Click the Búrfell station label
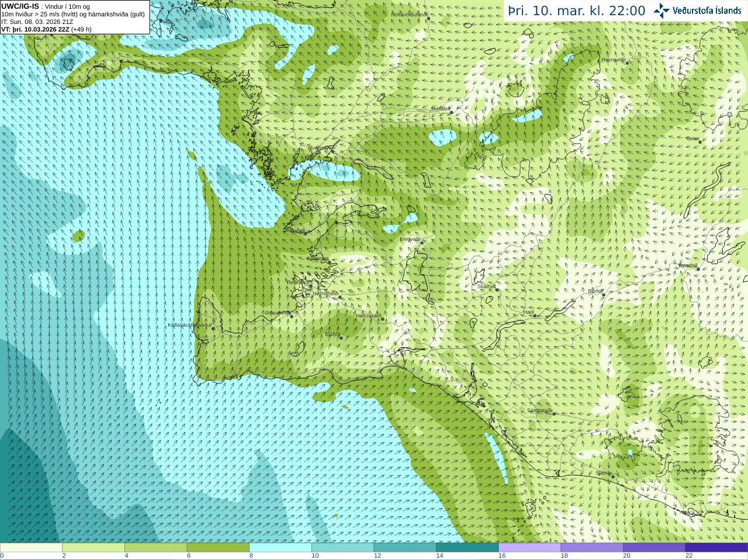The height and width of the screenshot is (560, 748). point(595,291)
